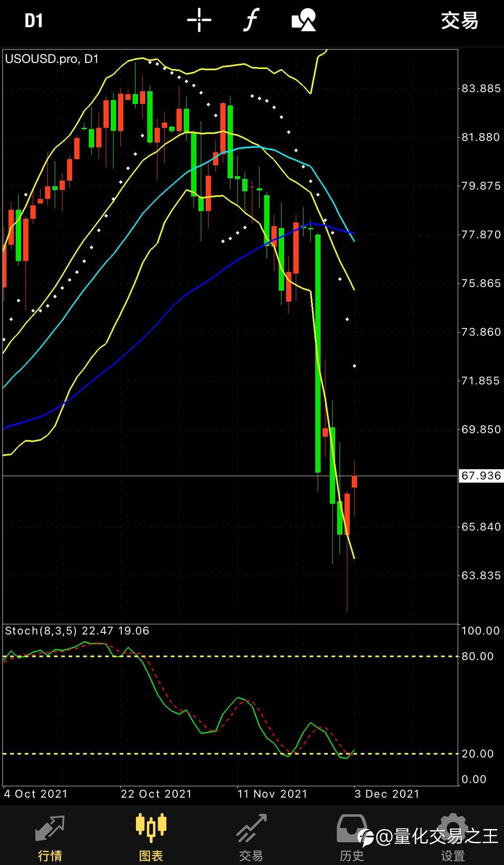Click the 3 Dec 2021 date label
The image size is (504, 865).
pyautogui.click(x=387, y=794)
